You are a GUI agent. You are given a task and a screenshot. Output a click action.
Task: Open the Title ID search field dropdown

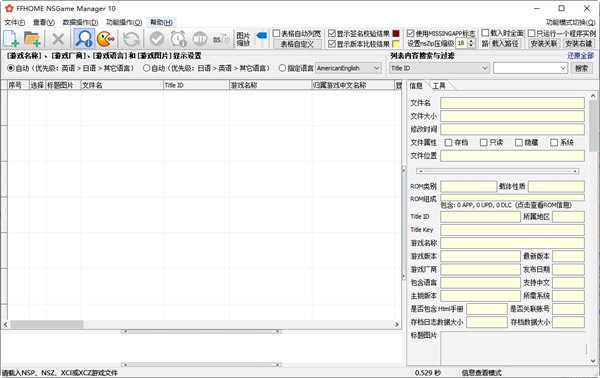pyautogui.click(x=439, y=68)
